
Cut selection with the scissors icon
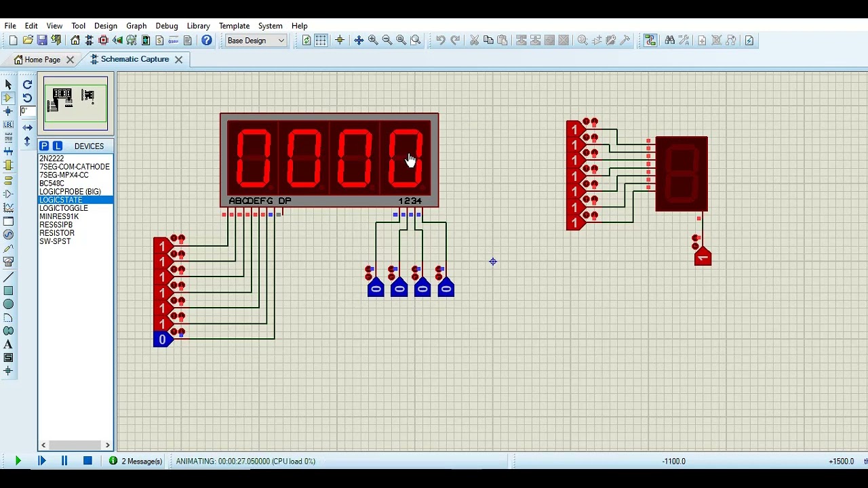(x=474, y=41)
